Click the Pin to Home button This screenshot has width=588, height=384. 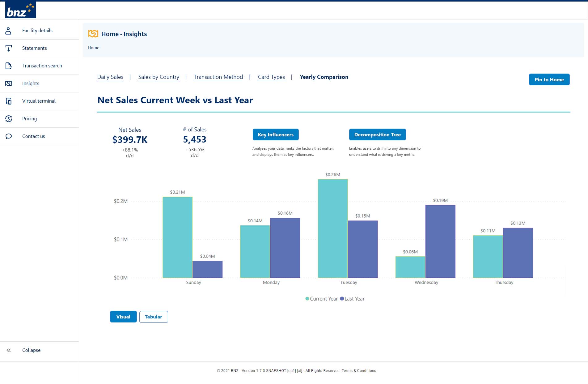(x=549, y=79)
